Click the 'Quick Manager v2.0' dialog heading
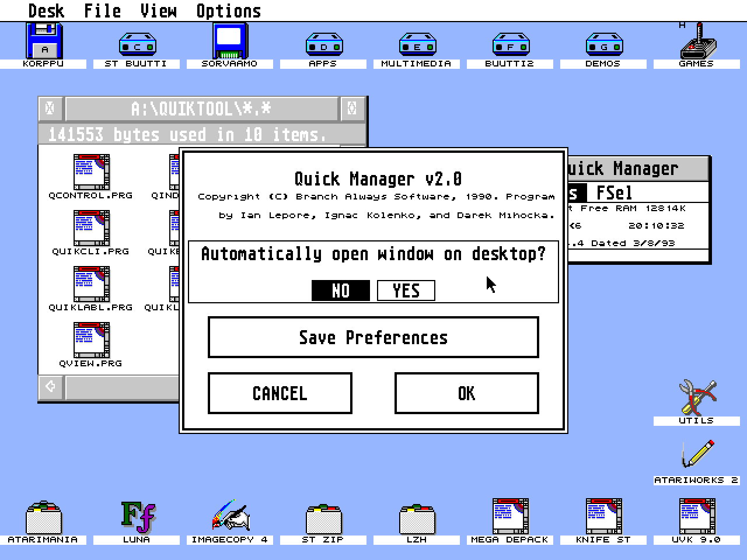 pos(378,178)
